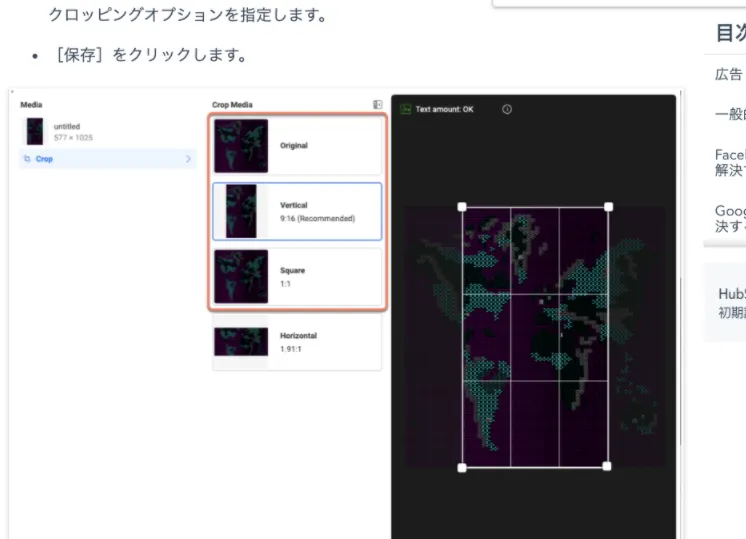Click the top-right crop handle

[608, 207]
